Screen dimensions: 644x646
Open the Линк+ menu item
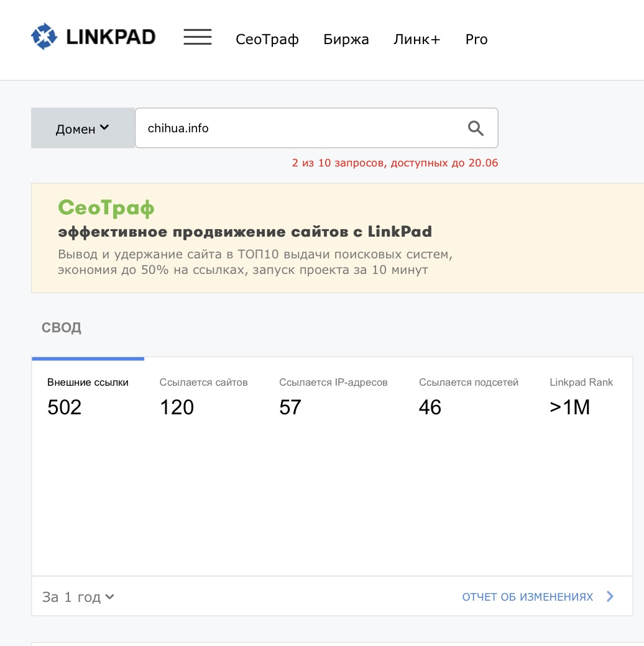pos(417,39)
